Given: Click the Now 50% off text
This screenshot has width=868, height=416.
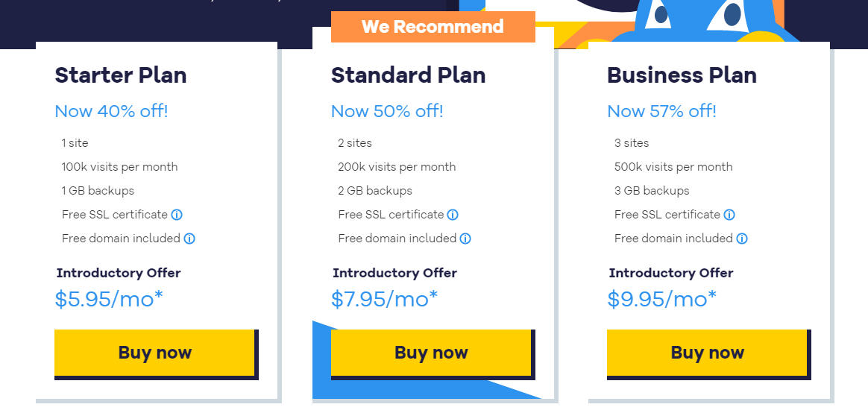Looking at the screenshot, I should (x=387, y=111).
